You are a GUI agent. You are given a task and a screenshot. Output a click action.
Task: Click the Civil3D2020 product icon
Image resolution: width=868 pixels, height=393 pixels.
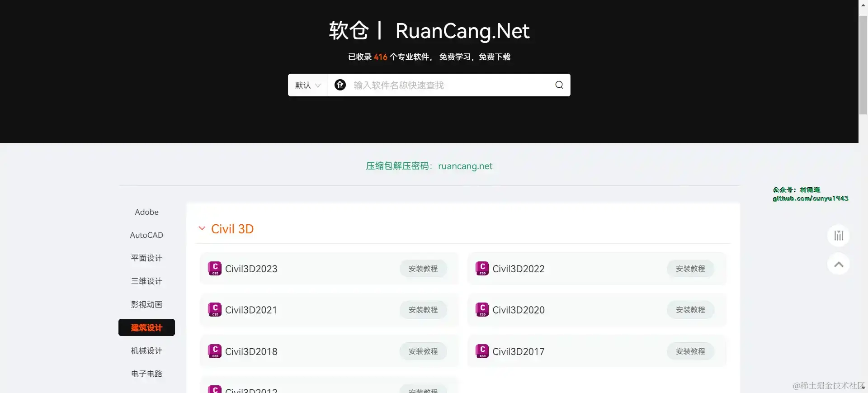tap(482, 310)
